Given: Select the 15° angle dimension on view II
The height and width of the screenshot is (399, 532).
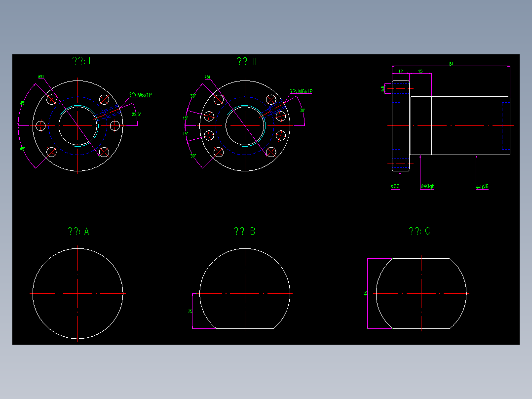Looking at the screenshot, I should [185, 117].
